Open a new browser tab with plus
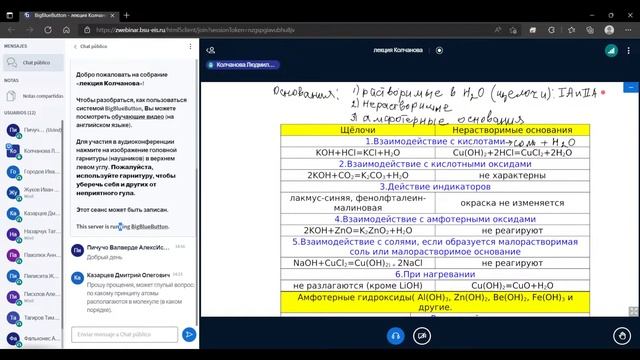Screen dimensions: 640x360 [x=127, y=15]
